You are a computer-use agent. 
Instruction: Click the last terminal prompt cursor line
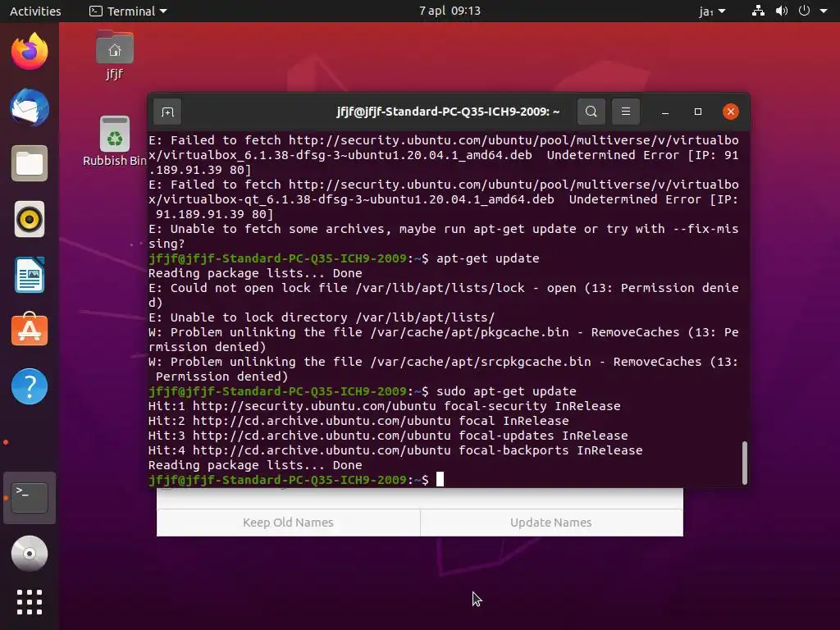(x=295, y=479)
